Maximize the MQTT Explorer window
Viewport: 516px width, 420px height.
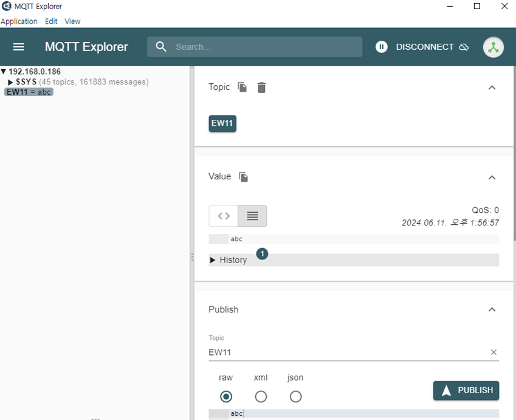coord(477,6)
